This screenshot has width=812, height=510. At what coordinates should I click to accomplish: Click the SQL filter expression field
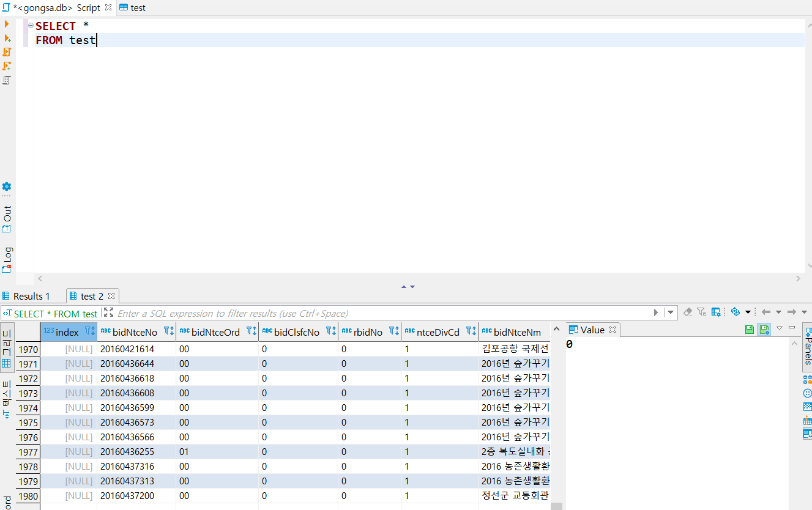[384, 313]
